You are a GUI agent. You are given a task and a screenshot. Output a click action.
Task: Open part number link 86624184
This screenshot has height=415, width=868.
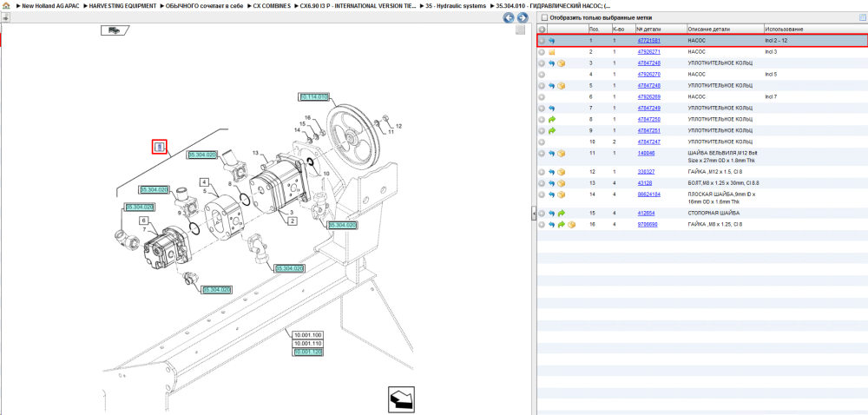click(648, 194)
